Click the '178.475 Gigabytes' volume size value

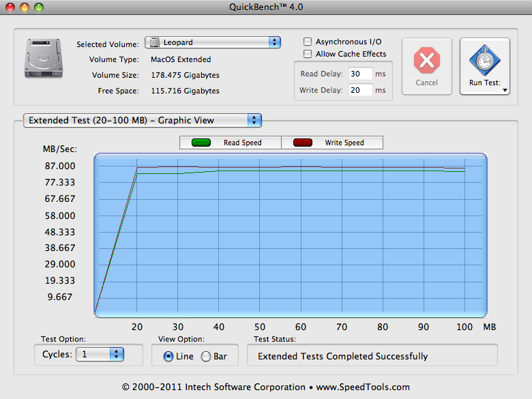[x=186, y=75]
